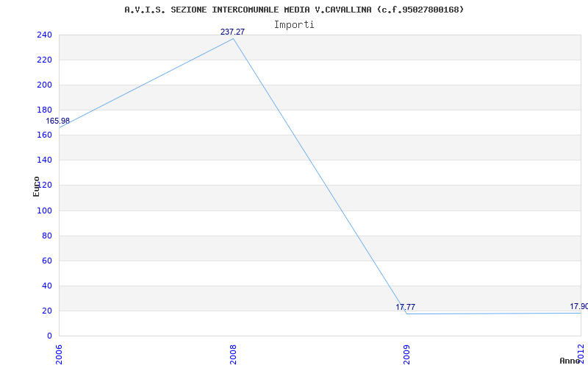Viewport: 588px width, 368px height.
Task: Click the Euro y-axis title
Action: click(x=36, y=187)
